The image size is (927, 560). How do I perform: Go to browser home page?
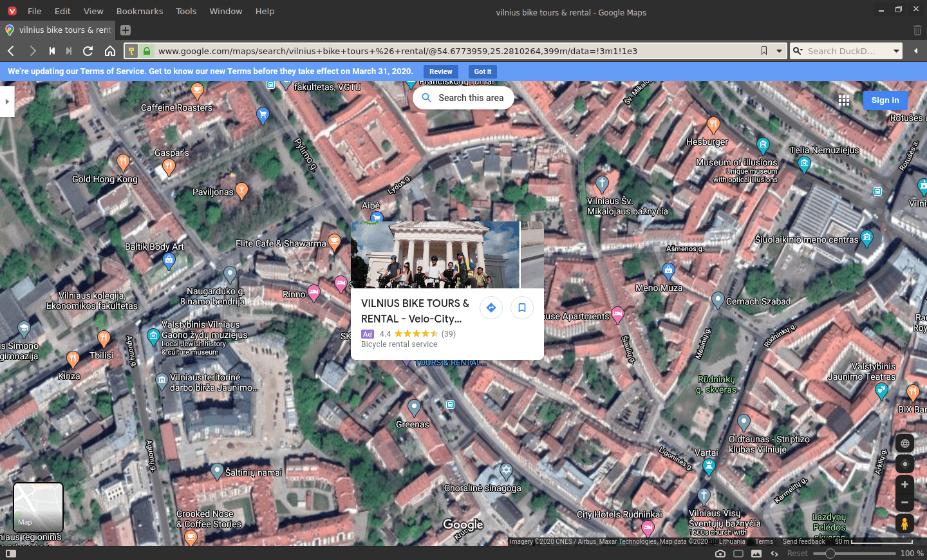(x=110, y=51)
